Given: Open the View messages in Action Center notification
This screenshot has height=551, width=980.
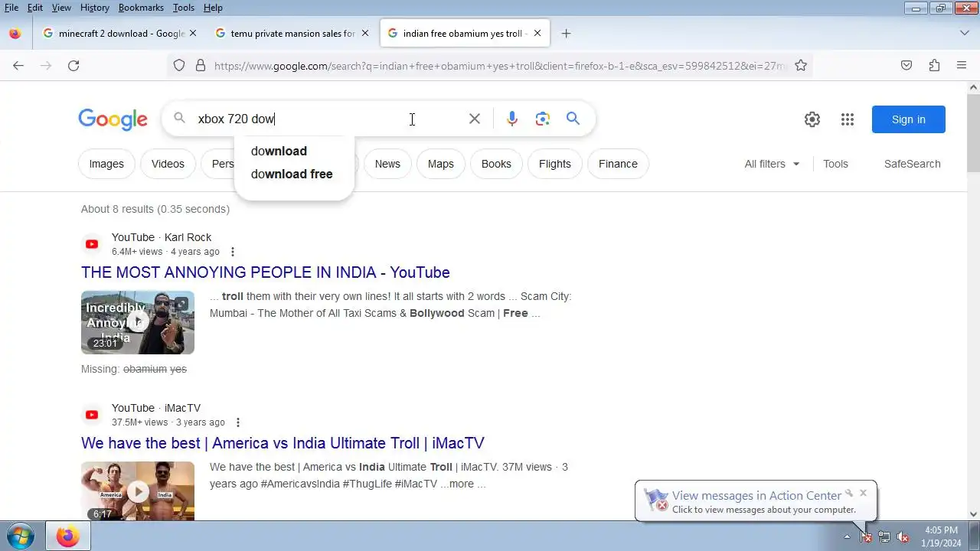Looking at the screenshot, I should click(756, 496).
